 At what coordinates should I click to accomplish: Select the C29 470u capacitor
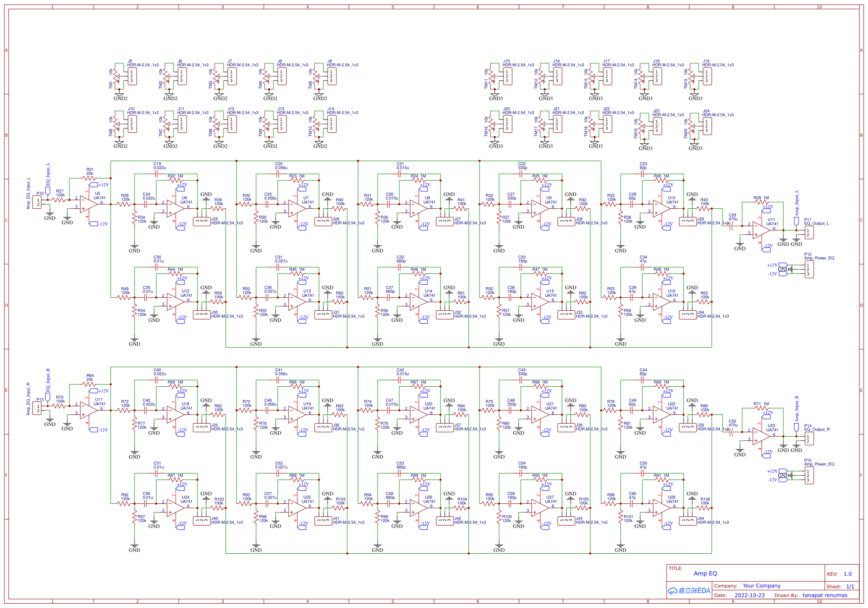(732, 226)
